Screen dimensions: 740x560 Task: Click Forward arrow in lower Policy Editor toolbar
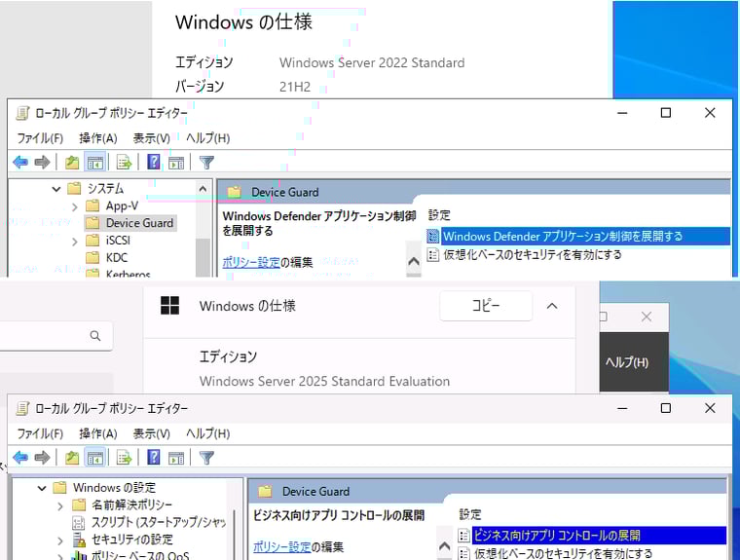[42, 457]
